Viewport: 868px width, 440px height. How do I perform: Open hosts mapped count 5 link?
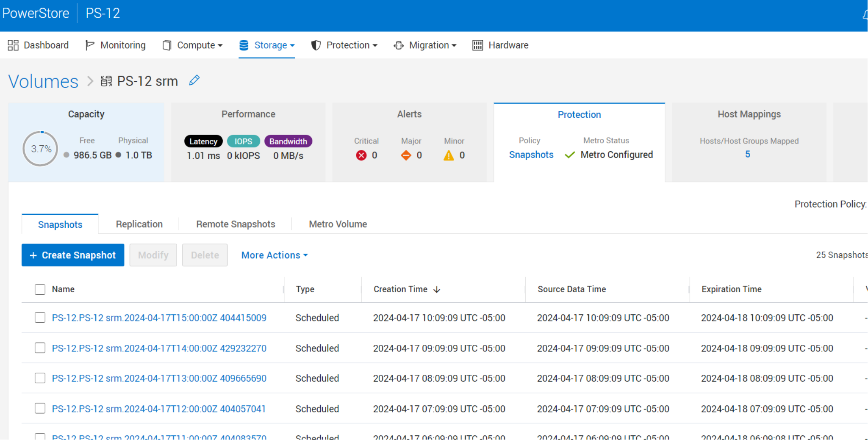point(748,155)
